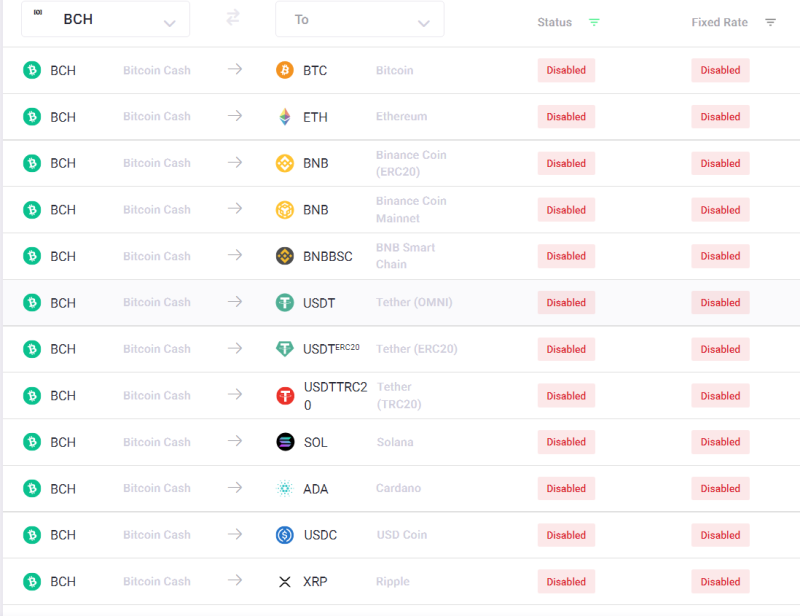Open the To currency dropdown
The height and width of the screenshot is (616, 800).
click(x=360, y=19)
